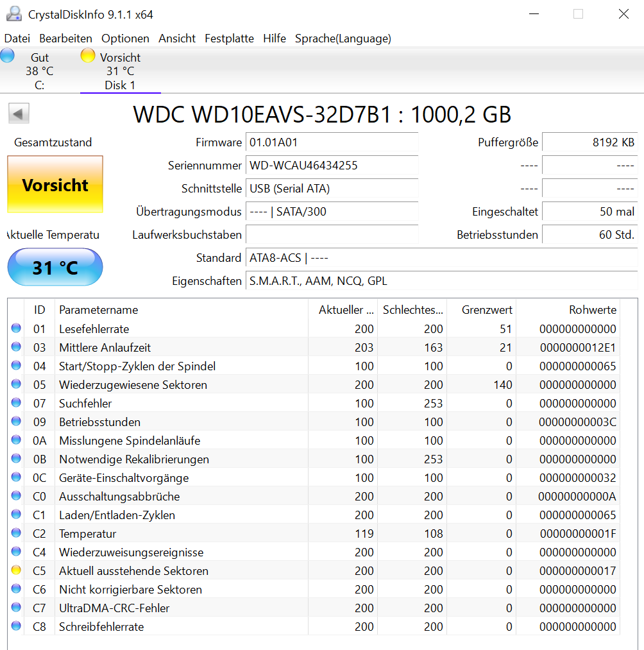The image size is (644, 650).
Task: Select the status dot for Mittlere Anlaufzeit row
Action: coord(16,347)
